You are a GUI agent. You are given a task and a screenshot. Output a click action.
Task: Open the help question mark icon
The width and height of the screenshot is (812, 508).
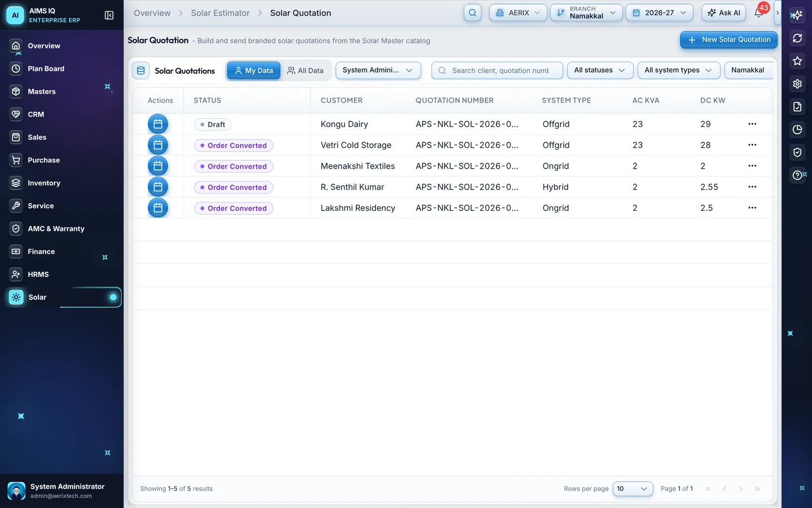[x=797, y=175]
